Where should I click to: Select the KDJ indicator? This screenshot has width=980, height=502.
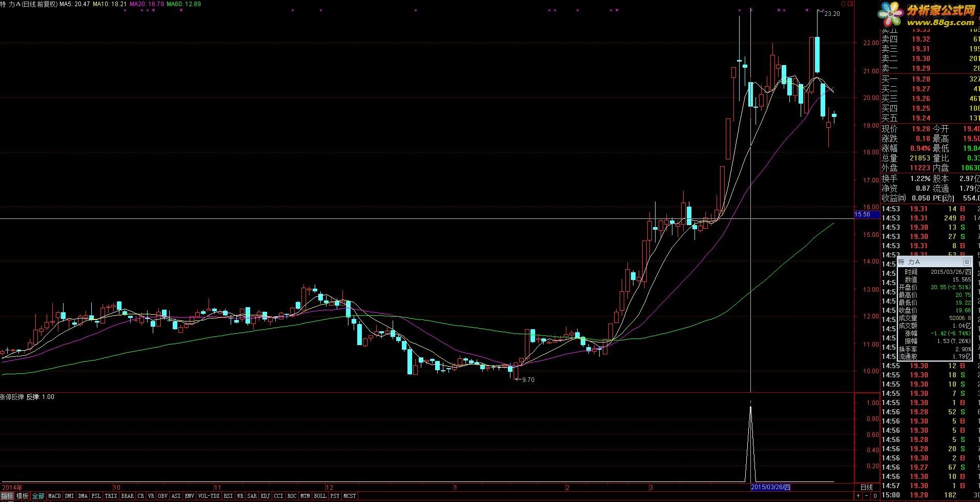(x=265, y=496)
